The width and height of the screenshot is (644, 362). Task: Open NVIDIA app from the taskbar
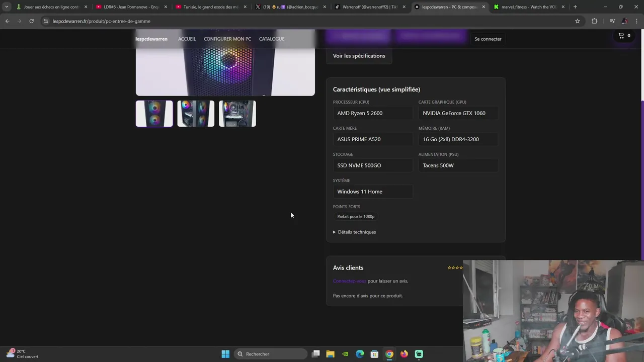[345, 354]
